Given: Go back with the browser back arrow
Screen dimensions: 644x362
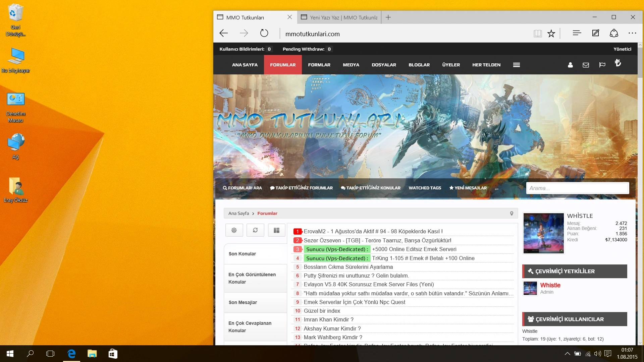Looking at the screenshot, I should 223,33.
